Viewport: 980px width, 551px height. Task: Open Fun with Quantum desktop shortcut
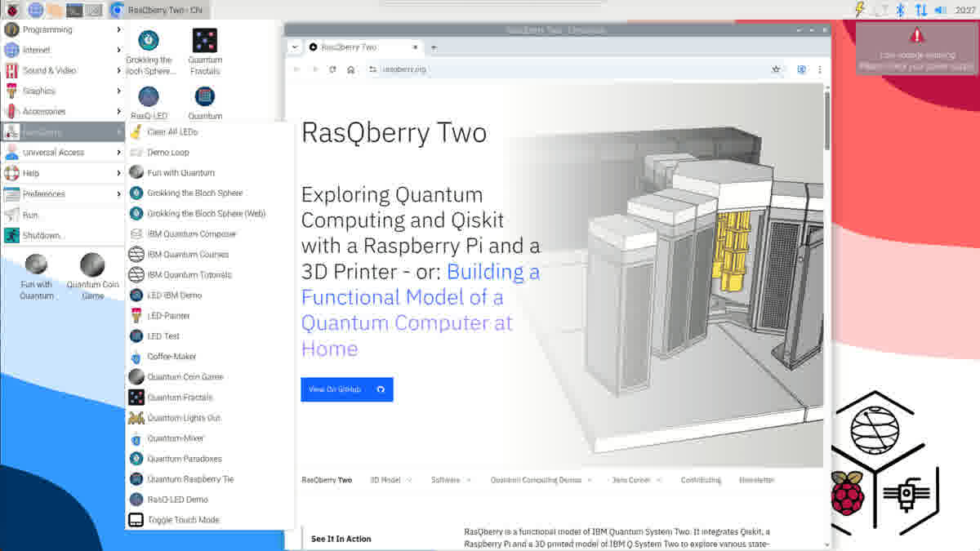pyautogui.click(x=37, y=278)
